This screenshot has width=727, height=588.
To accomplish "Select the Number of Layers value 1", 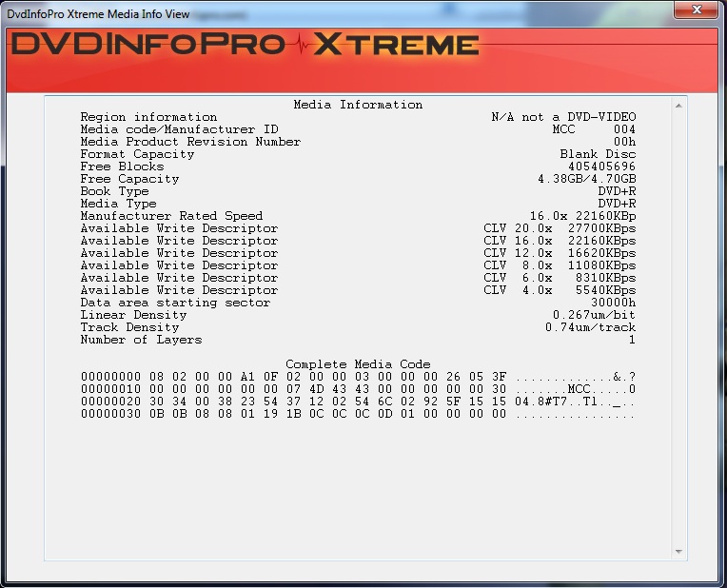I will click(x=632, y=340).
